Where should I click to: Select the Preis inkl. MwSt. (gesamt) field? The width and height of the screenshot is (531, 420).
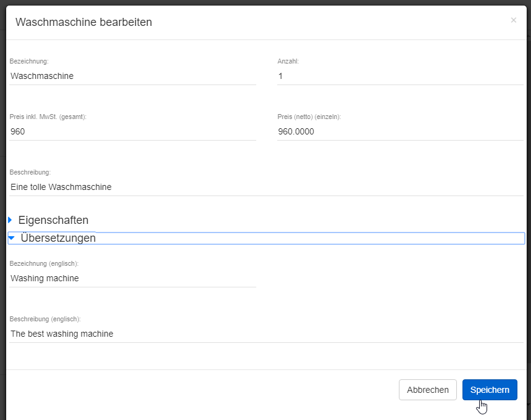133,131
